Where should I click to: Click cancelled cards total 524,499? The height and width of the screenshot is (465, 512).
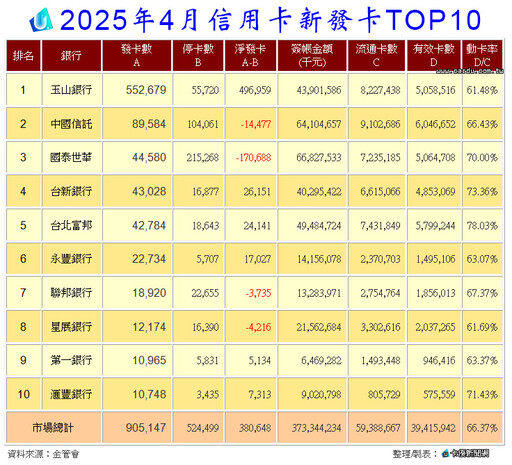pos(203,428)
